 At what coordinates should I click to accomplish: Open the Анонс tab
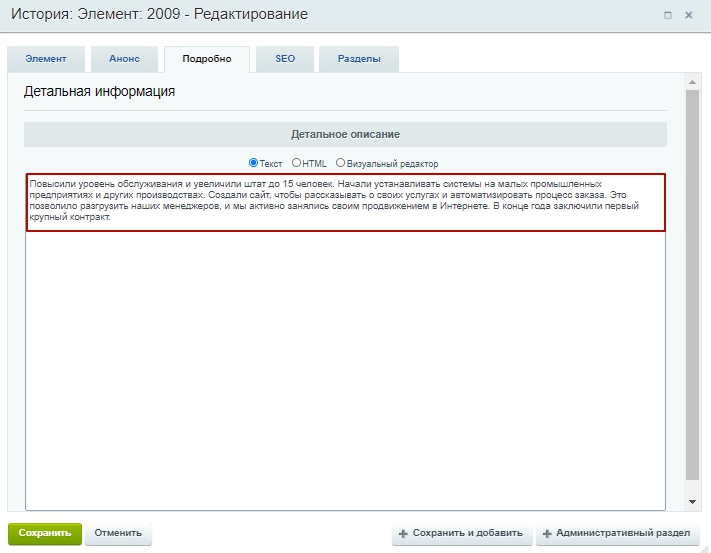[124, 59]
